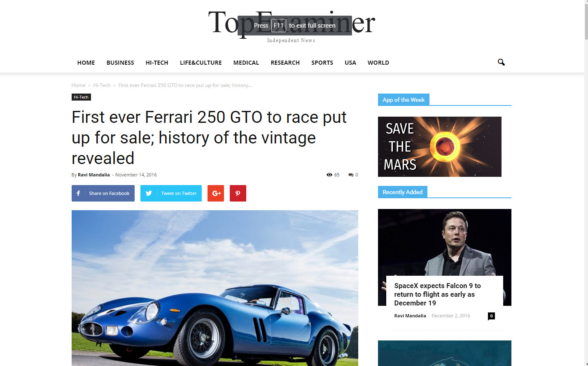Navigate to WORLD news

click(378, 63)
